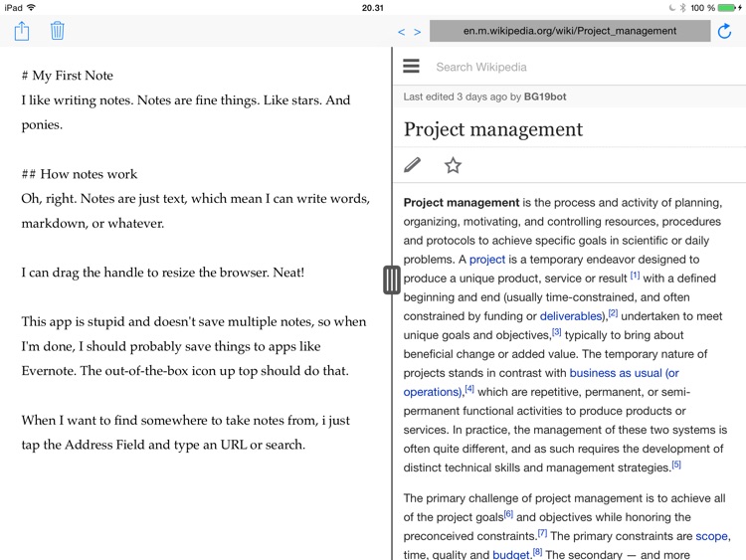Viewport: 746px width, 560px height.
Task: Open the 'scope' link
Action: click(712, 536)
